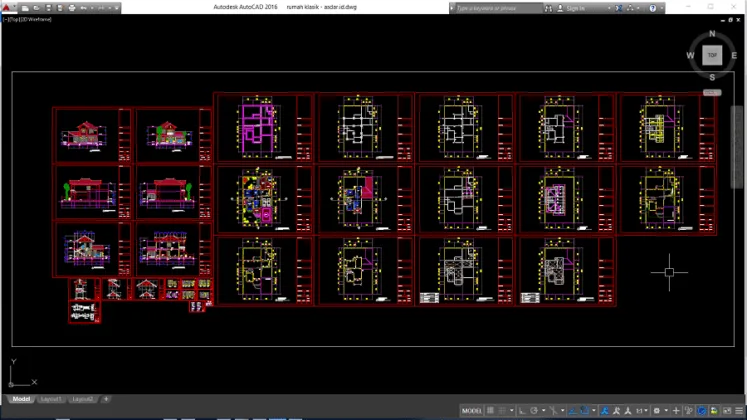Toggle polar tracking in status bar
747x420 pixels.
[x=534, y=411]
